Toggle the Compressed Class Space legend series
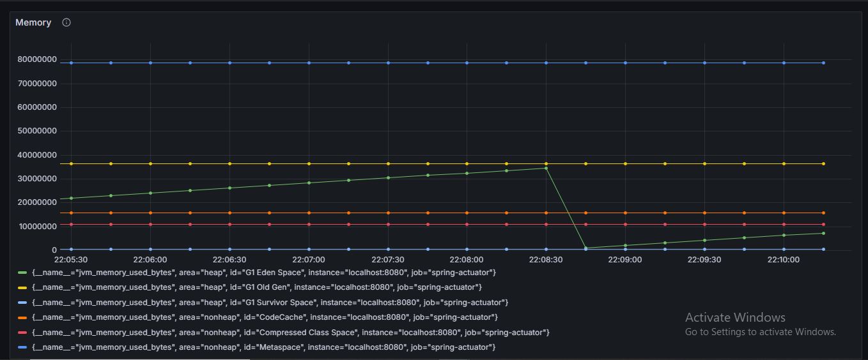This screenshot has height=360, width=868. (290, 333)
